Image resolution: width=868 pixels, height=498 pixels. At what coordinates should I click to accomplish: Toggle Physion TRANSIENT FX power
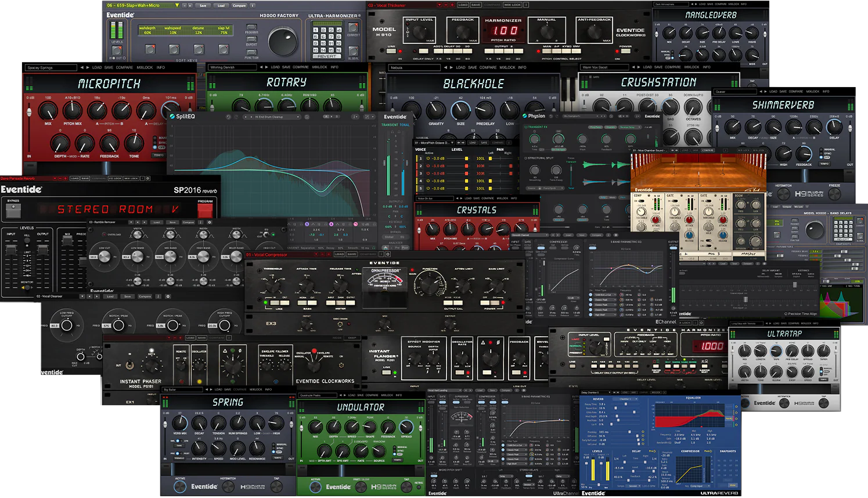click(x=527, y=127)
